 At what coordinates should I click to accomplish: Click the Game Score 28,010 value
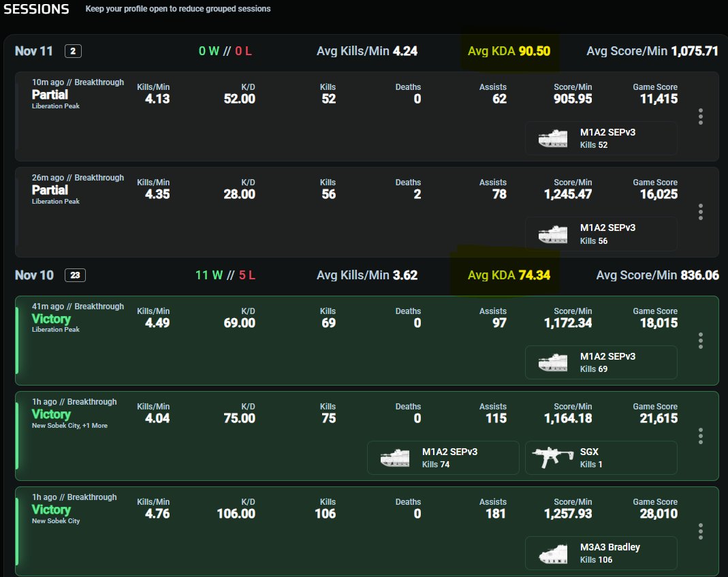(659, 514)
